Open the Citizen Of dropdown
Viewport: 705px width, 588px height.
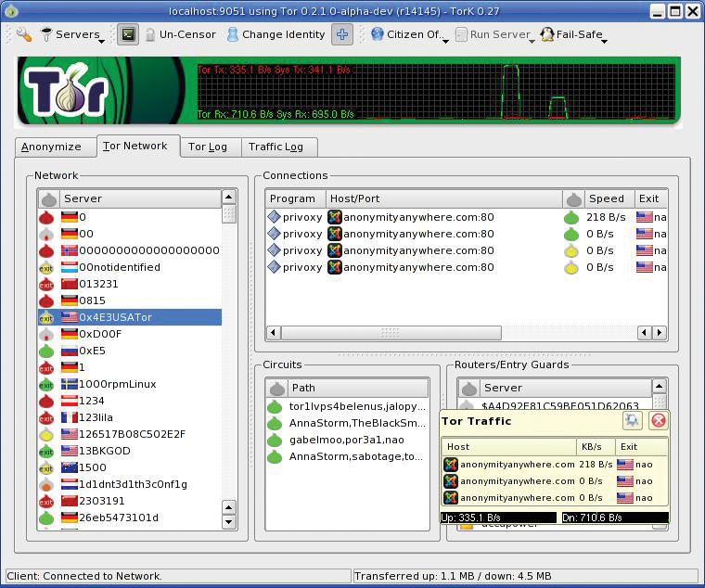pos(410,34)
